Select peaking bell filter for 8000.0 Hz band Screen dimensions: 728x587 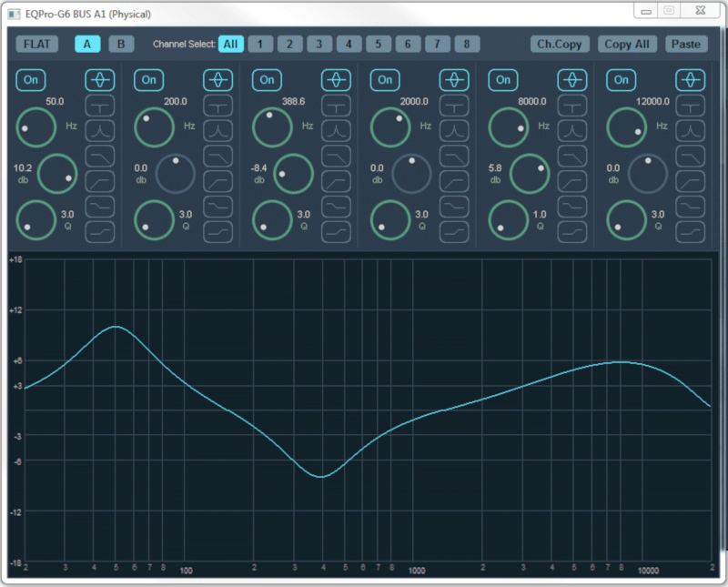(x=572, y=80)
